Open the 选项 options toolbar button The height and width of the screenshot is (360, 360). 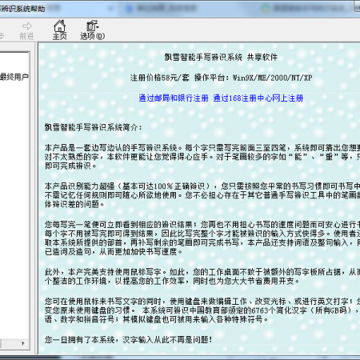pos(92,30)
